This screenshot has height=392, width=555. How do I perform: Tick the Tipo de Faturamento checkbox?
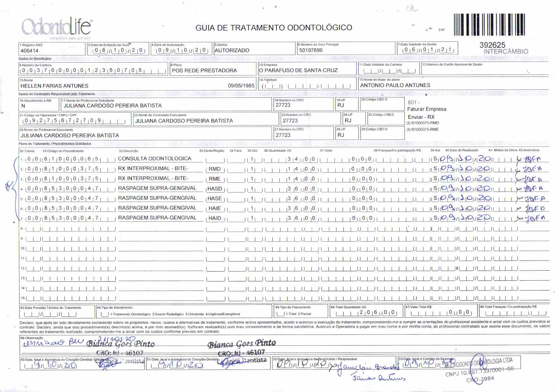280,314
